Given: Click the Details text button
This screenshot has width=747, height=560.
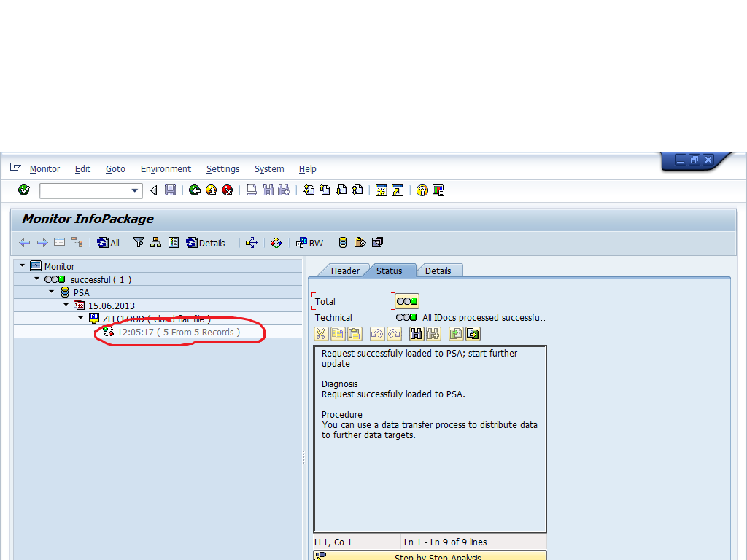Looking at the screenshot, I should [x=212, y=243].
